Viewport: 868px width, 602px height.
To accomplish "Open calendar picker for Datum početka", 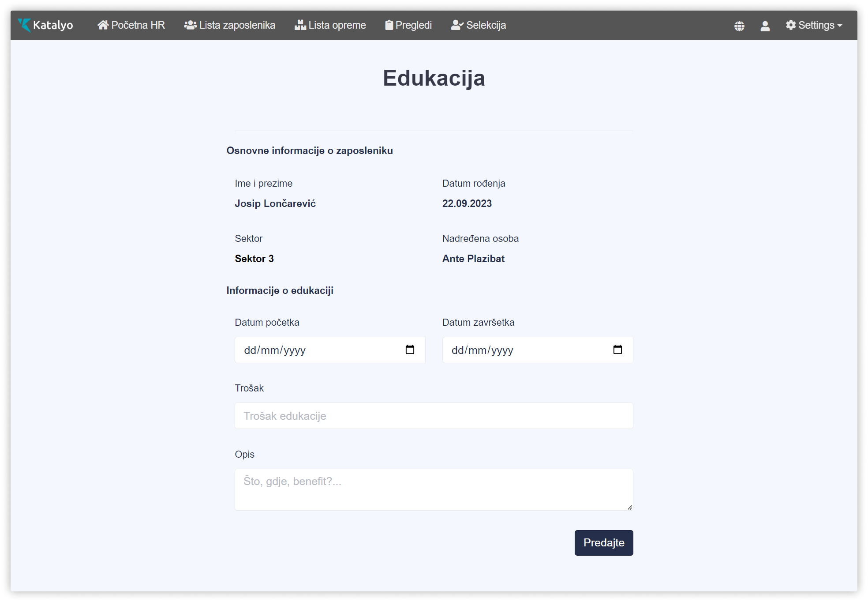I will tap(410, 350).
